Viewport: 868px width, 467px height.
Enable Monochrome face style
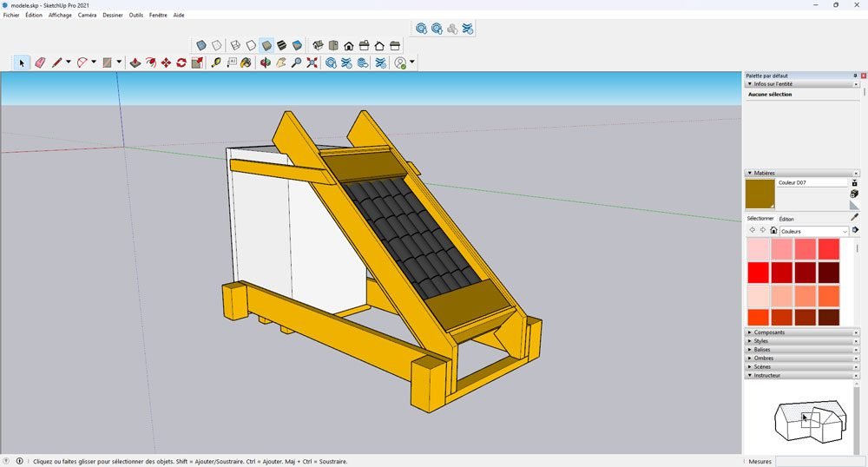pos(297,45)
